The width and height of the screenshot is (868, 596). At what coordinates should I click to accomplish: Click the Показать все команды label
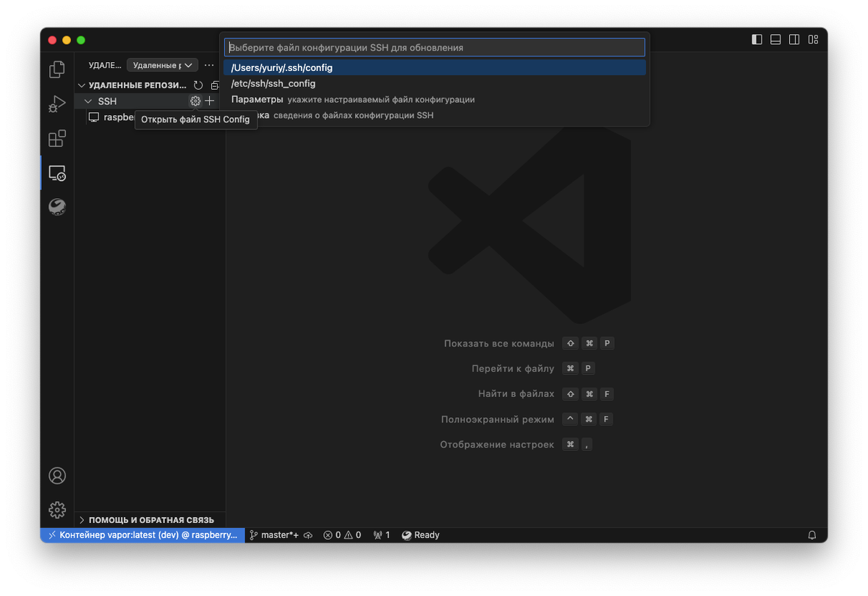pyautogui.click(x=499, y=344)
